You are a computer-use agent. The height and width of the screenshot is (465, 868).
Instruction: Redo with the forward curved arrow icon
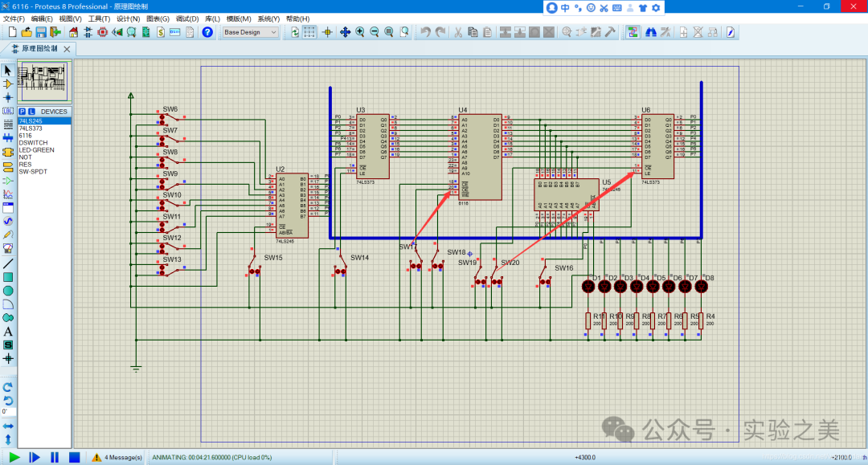coord(440,33)
